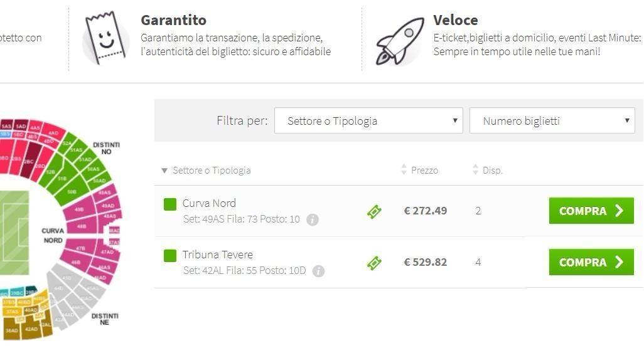Click info icon beside Tribuna Tevere seat details
The height and width of the screenshot is (363, 644).
(x=319, y=271)
